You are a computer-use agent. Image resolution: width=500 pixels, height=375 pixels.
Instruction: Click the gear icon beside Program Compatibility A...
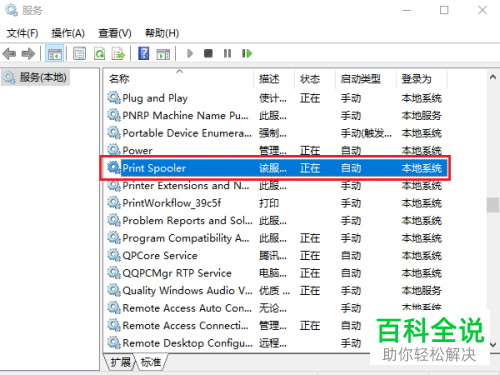click(114, 238)
